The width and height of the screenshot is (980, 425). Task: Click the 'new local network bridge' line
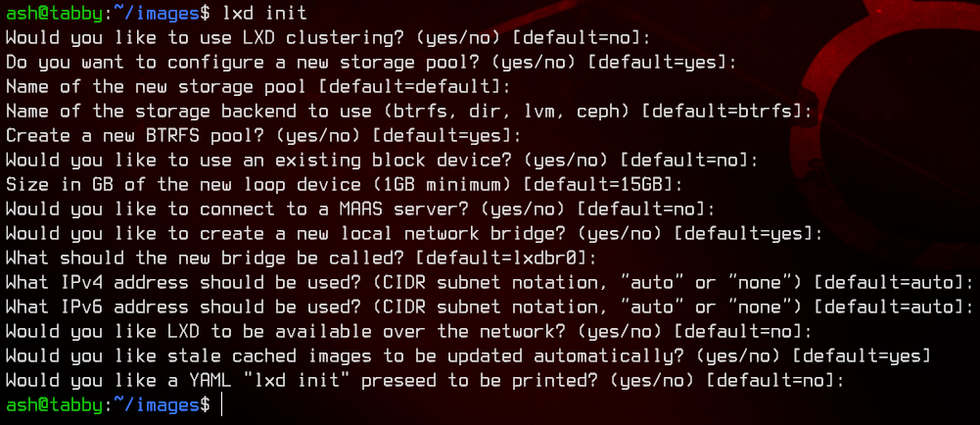414,233
